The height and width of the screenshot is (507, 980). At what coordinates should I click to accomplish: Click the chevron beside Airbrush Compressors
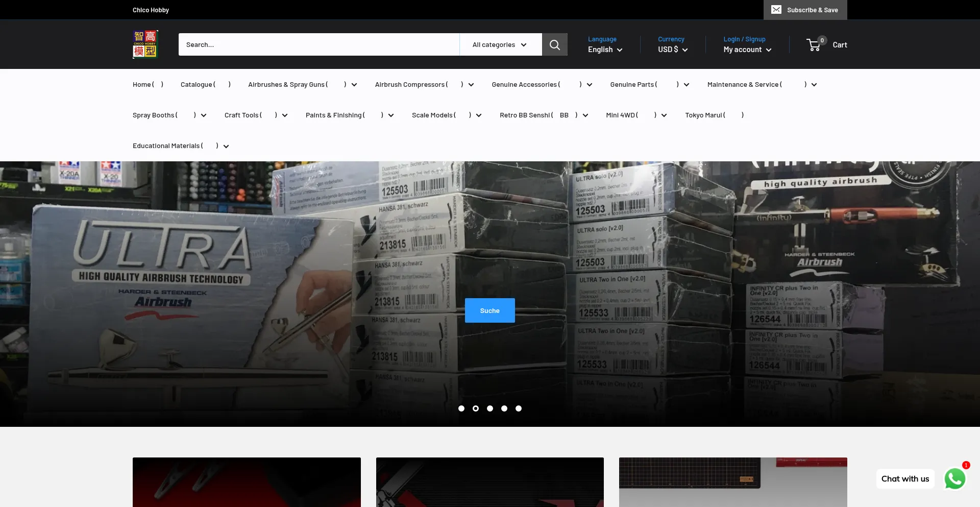[x=471, y=85]
